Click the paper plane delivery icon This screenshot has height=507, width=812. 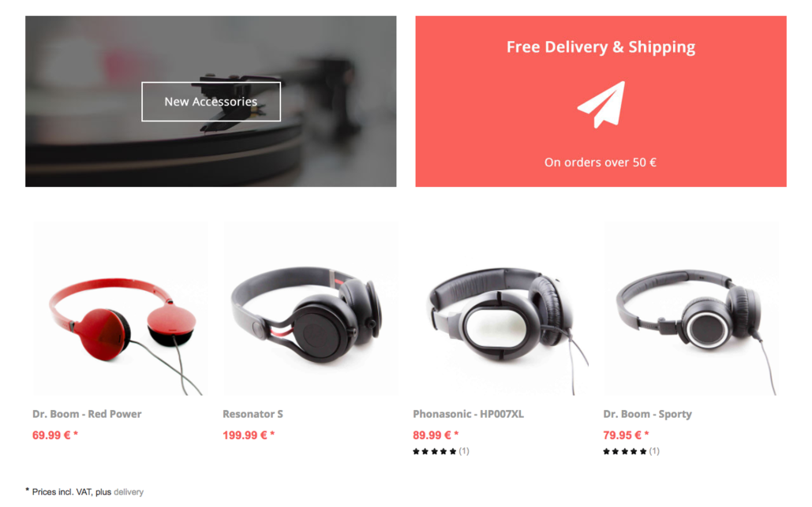point(601,105)
